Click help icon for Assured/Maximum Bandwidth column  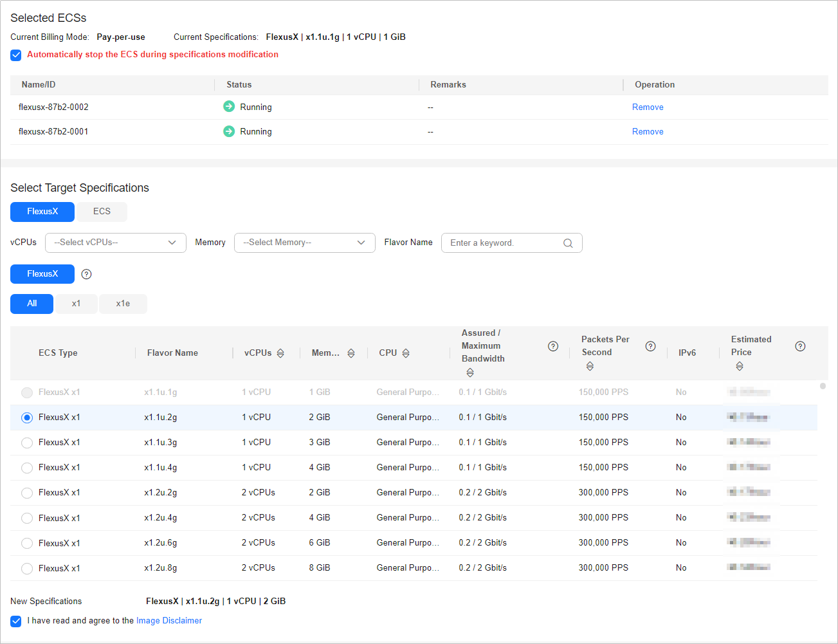[x=552, y=346]
